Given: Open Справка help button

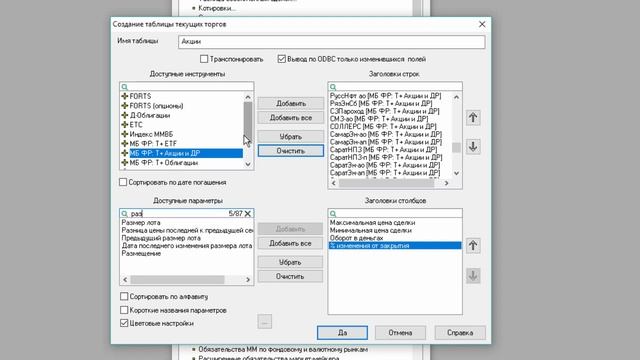Looking at the screenshot, I should (460, 333).
